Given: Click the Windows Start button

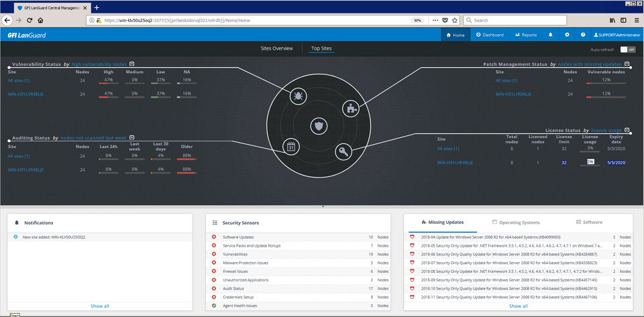Looking at the screenshot, I should [14, 314].
